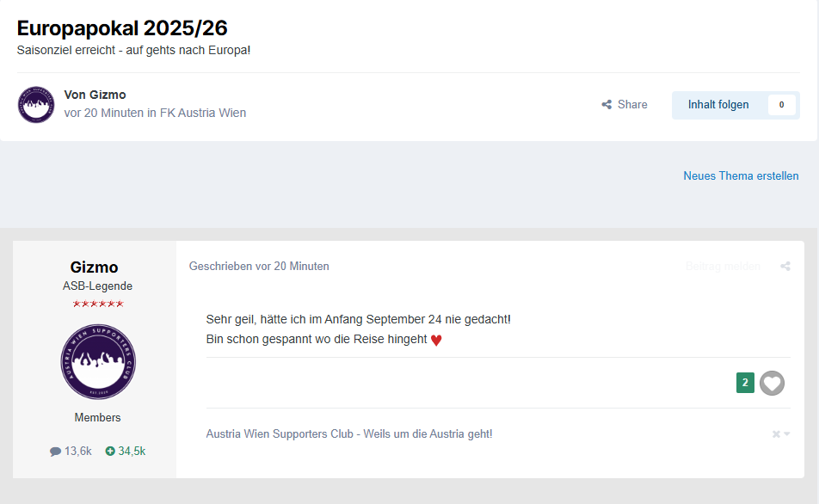This screenshot has width=819, height=504.
Task: Click the speech bubble post count icon
Action: 55,452
